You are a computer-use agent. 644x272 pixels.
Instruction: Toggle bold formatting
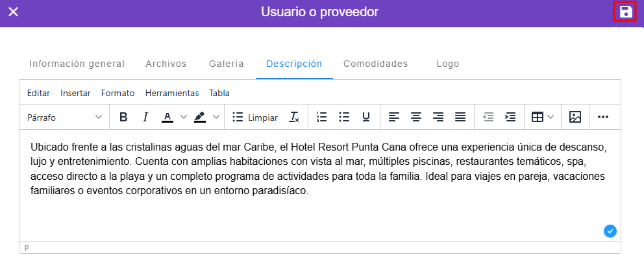tap(123, 117)
